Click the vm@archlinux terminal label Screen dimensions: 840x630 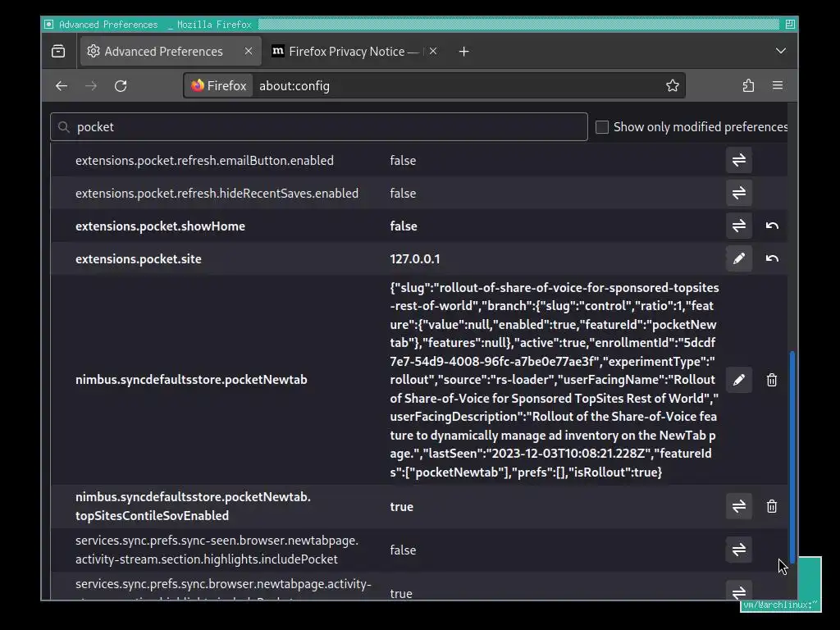[x=780, y=605]
